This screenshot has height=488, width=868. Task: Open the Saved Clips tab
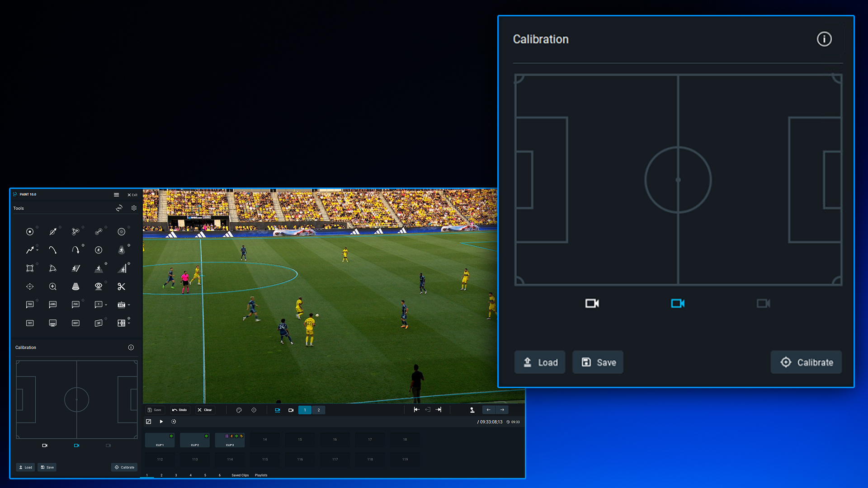(240, 475)
